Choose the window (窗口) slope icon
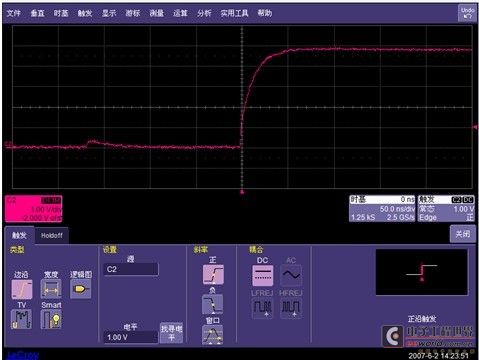The width and height of the screenshot is (479, 360). pyautogui.click(x=213, y=335)
